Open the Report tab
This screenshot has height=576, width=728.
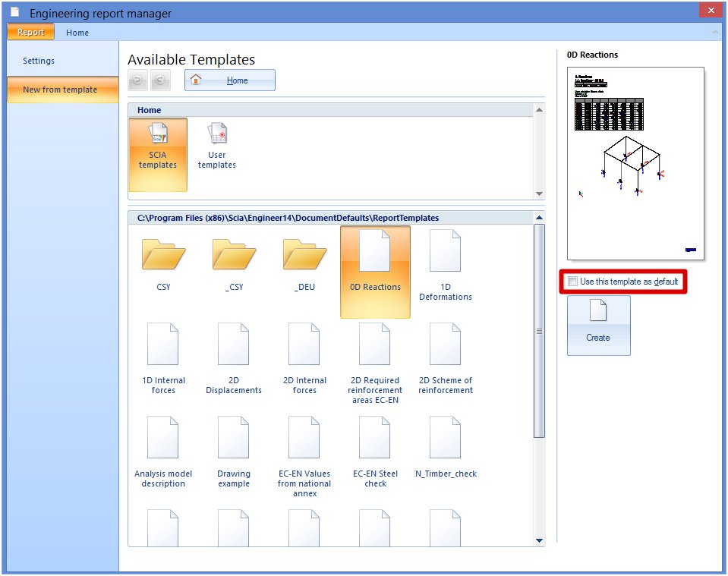[x=30, y=32]
